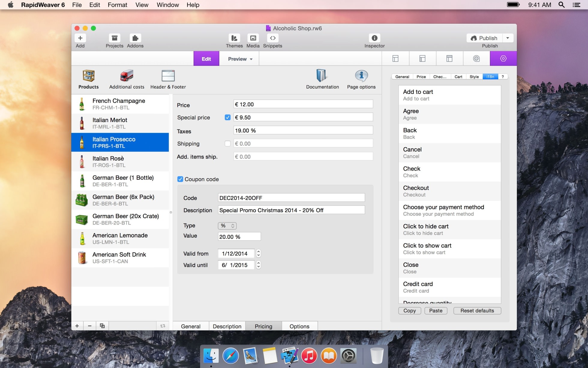Select the 'Credit card' translation row

tap(449, 287)
